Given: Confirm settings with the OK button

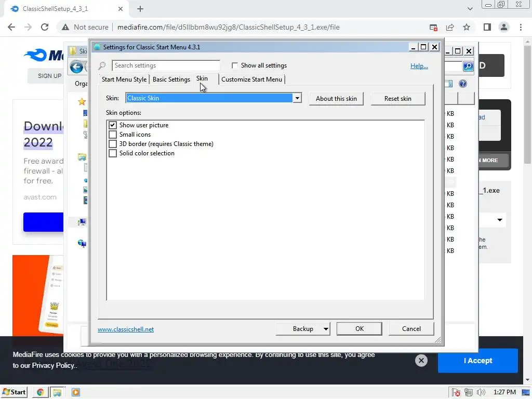Looking at the screenshot, I should (360, 329).
